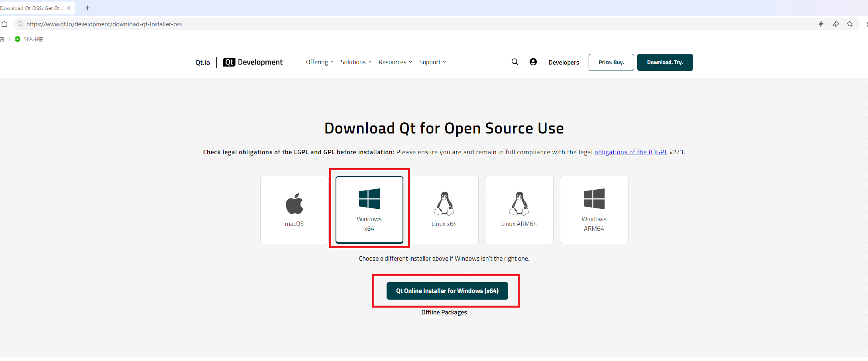Open the obligations of the (L)GPL link

coord(631,152)
